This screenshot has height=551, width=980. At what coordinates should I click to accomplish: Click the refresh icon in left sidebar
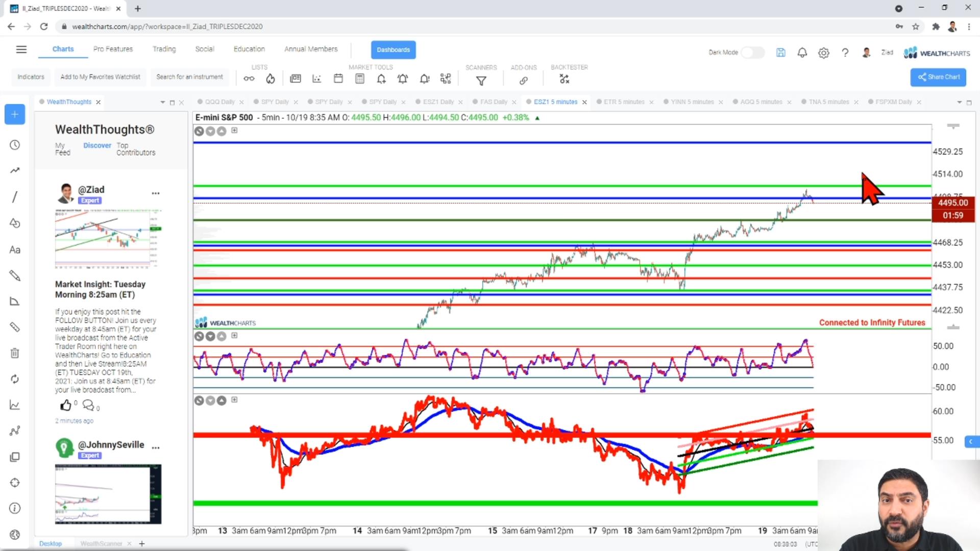pyautogui.click(x=15, y=379)
